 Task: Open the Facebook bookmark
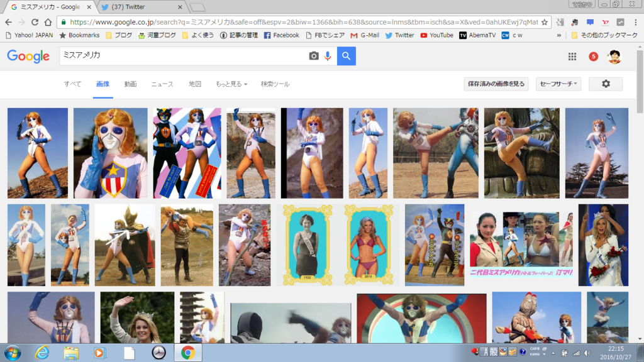click(281, 35)
